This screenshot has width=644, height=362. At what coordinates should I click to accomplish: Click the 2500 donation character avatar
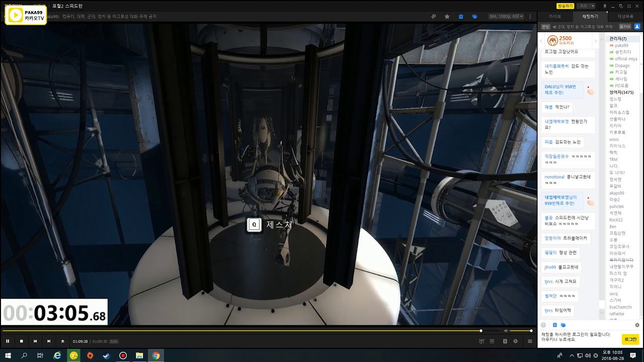coord(552,41)
